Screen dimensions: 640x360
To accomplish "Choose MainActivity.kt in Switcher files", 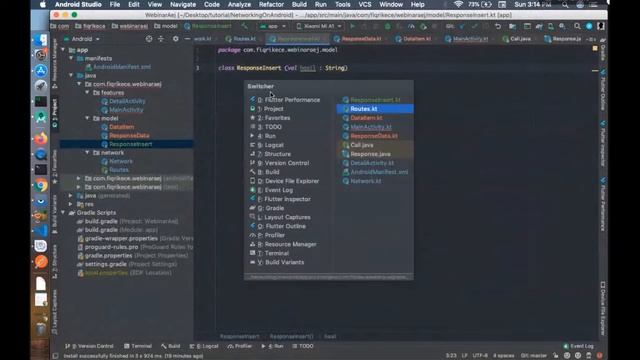I will pyautogui.click(x=375, y=127).
